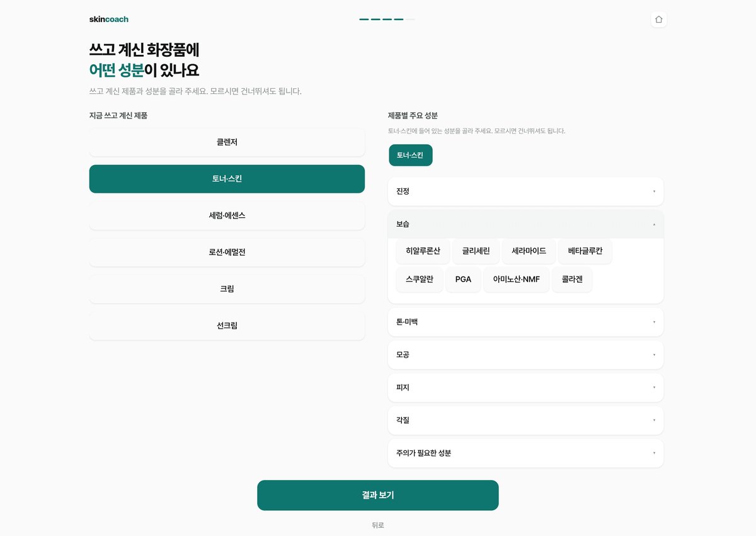Image resolution: width=756 pixels, height=536 pixels.
Task: Pick the 글리세린 ingredient chip
Action: click(x=476, y=251)
